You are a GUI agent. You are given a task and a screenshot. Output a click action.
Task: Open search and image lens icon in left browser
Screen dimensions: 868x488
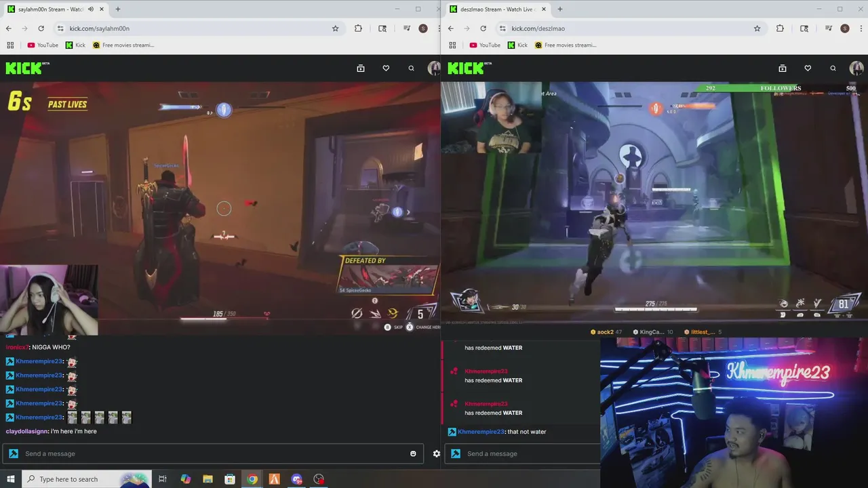point(382,28)
